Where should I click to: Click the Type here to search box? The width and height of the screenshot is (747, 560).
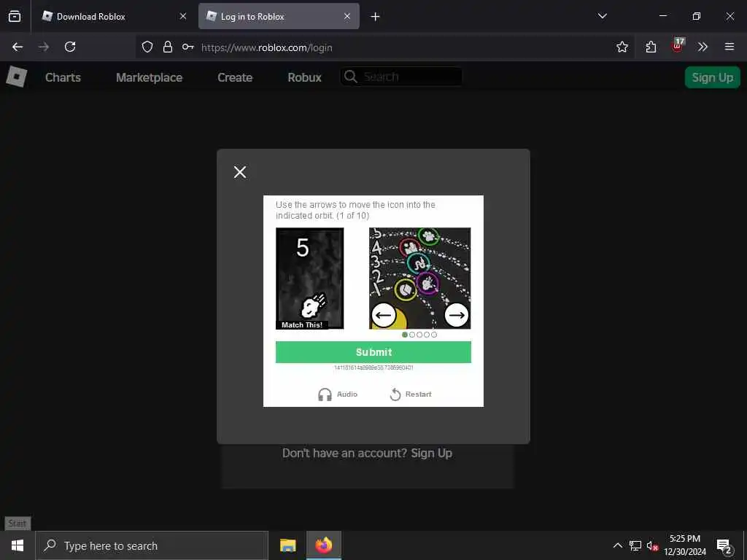pos(152,545)
